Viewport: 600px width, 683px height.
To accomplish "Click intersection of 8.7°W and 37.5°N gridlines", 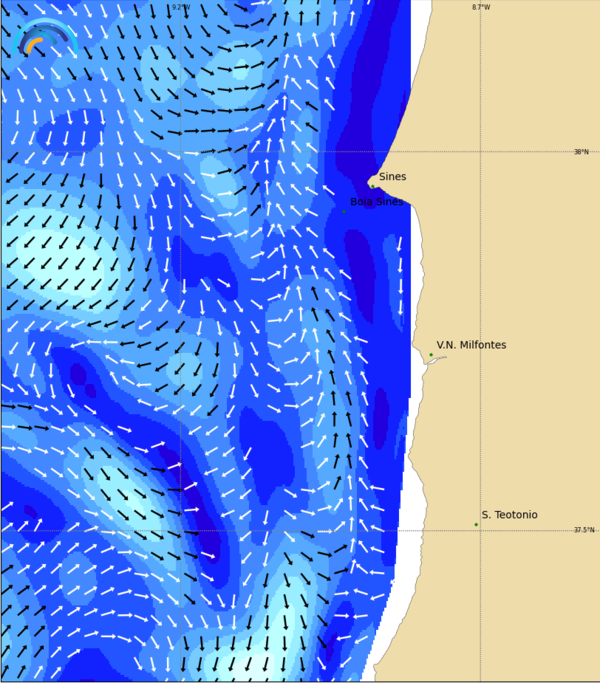I will [x=481, y=531].
